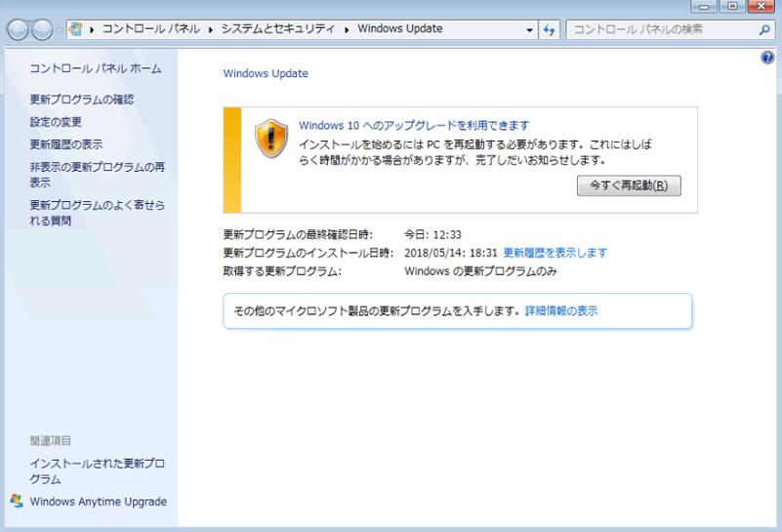Open 更新履歴の表示 in sidebar
The width and height of the screenshot is (782, 532).
(65, 144)
